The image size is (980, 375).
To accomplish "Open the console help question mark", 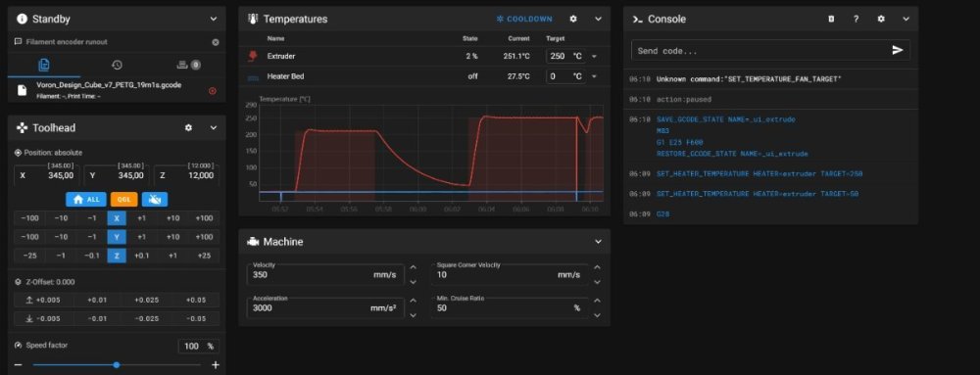I will tap(856, 20).
